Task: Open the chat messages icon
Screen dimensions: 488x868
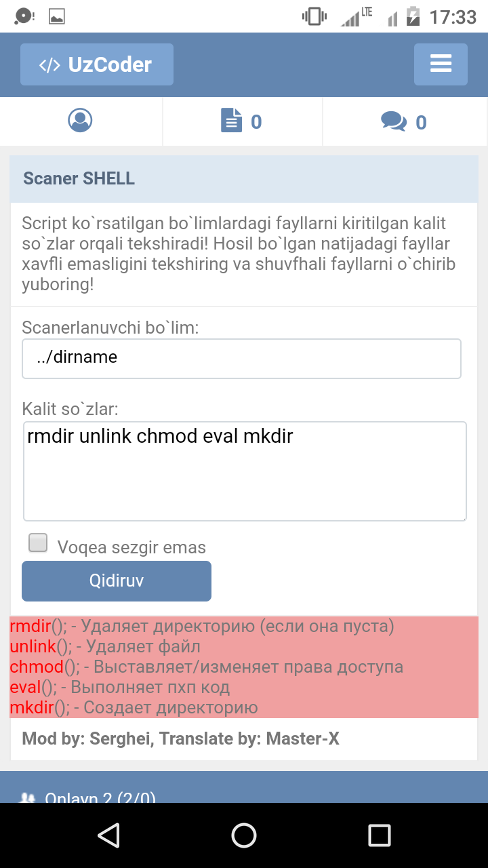Action: [x=394, y=121]
